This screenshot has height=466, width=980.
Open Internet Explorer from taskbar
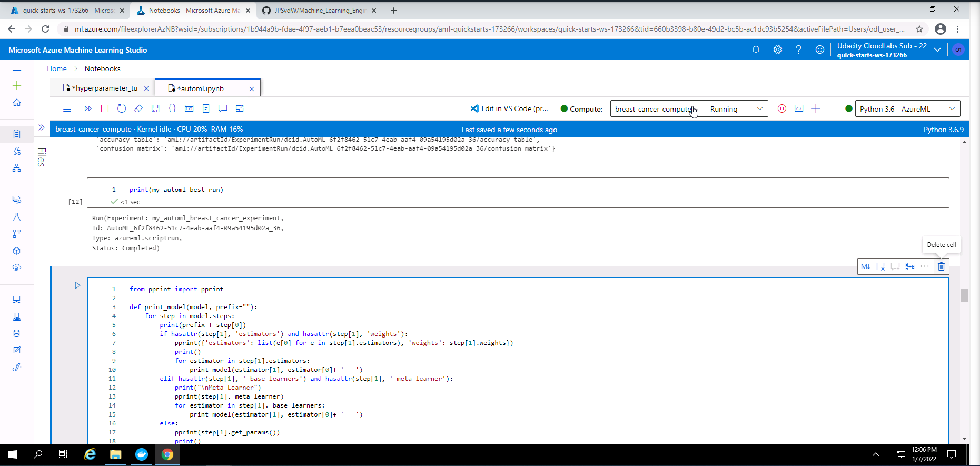tap(90, 454)
